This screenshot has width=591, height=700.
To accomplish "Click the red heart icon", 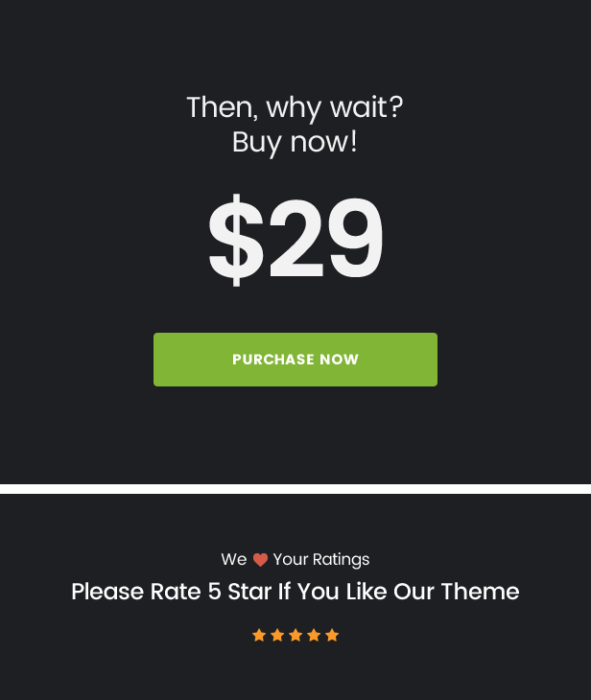I will pos(260,559).
